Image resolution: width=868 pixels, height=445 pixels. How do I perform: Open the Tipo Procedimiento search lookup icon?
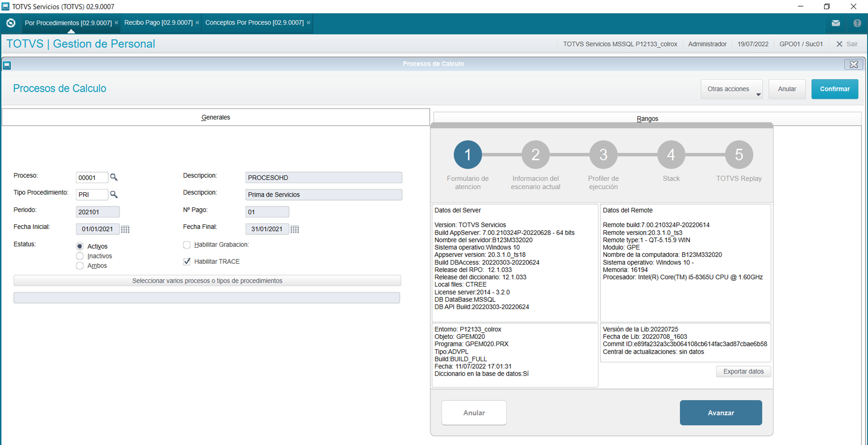[x=114, y=194]
